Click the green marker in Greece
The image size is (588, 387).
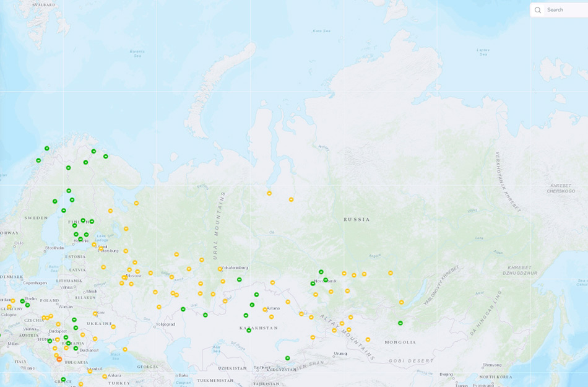click(x=63, y=379)
